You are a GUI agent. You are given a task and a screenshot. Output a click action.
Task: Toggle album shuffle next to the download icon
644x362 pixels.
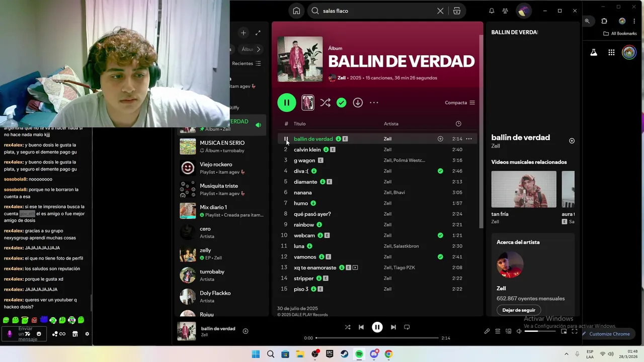(x=325, y=103)
